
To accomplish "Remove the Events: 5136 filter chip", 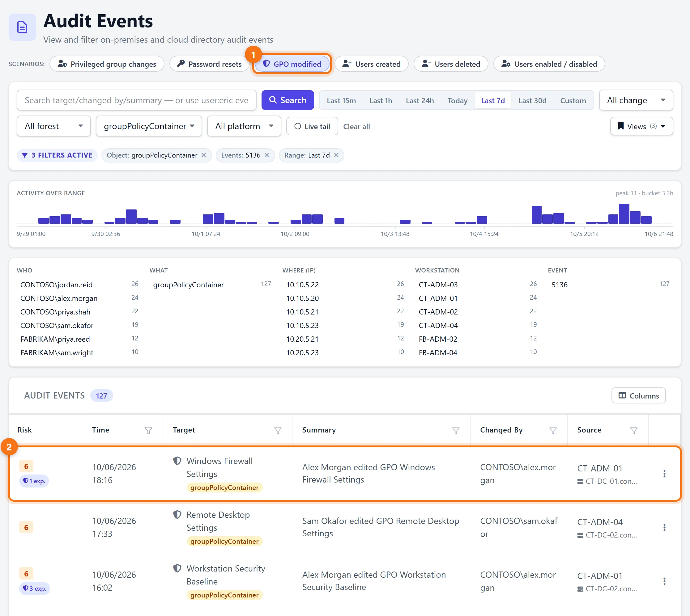I will tap(266, 155).
